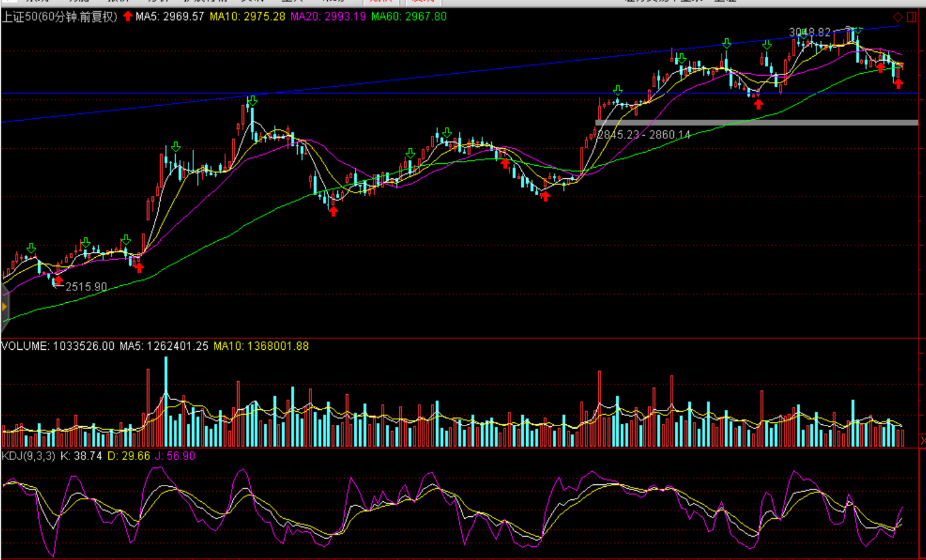
Task: Click the KDJ(9,3,3) indicator name
Action: pyautogui.click(x=28, y=456)
